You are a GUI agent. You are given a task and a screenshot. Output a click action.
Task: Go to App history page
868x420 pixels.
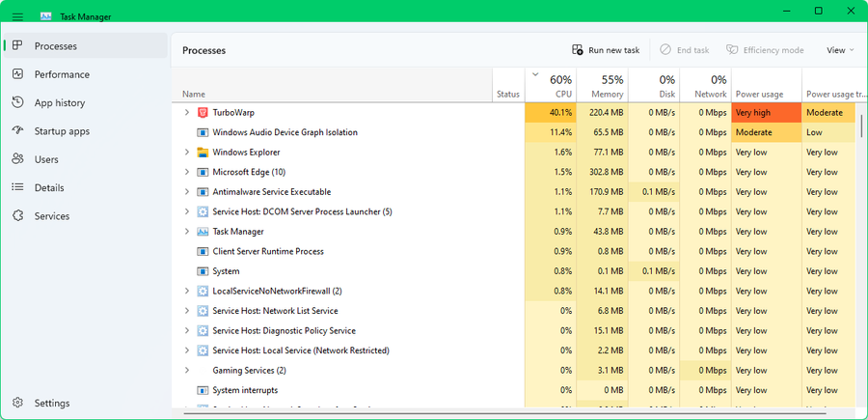(59, 103)
